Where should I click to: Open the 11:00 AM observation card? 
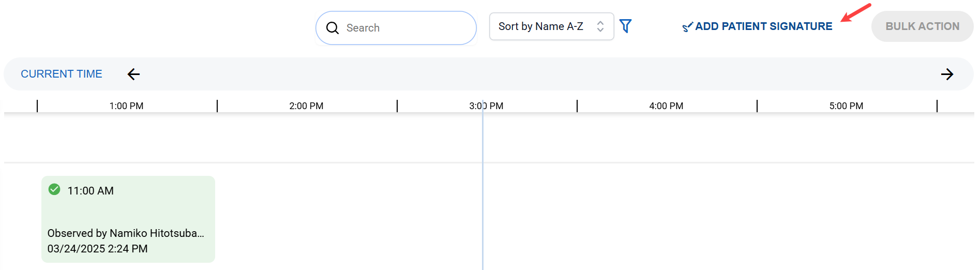(x=128, y=212)
